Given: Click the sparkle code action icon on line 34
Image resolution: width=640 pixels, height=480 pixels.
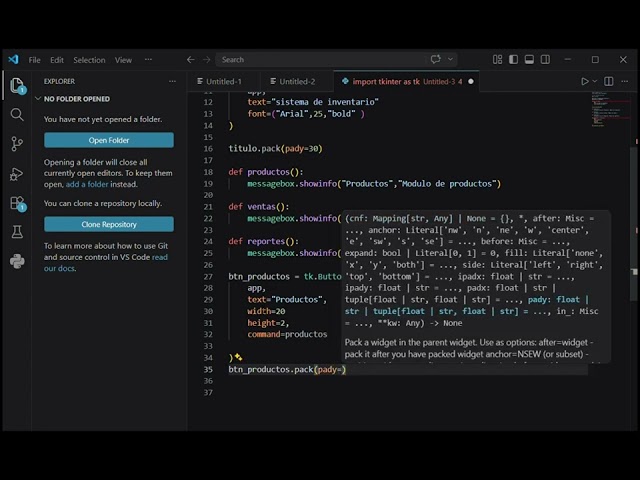Looking at the screenshot, I should (x=238, y=357).
